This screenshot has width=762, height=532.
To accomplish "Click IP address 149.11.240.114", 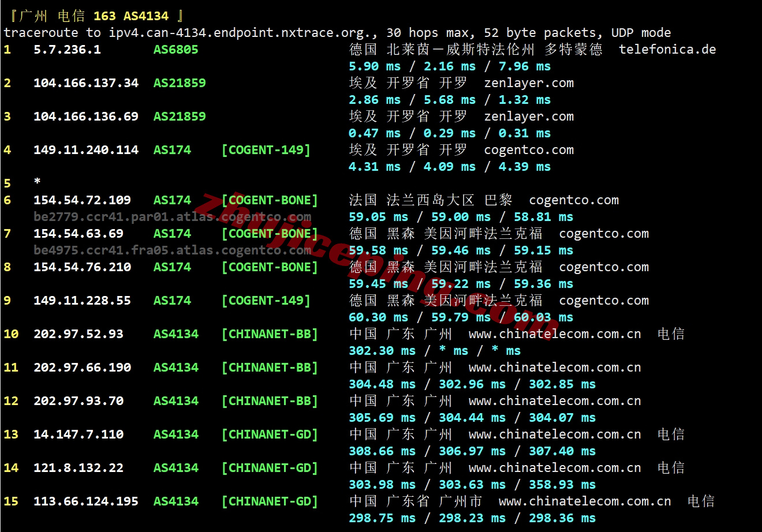I will 86,150.
